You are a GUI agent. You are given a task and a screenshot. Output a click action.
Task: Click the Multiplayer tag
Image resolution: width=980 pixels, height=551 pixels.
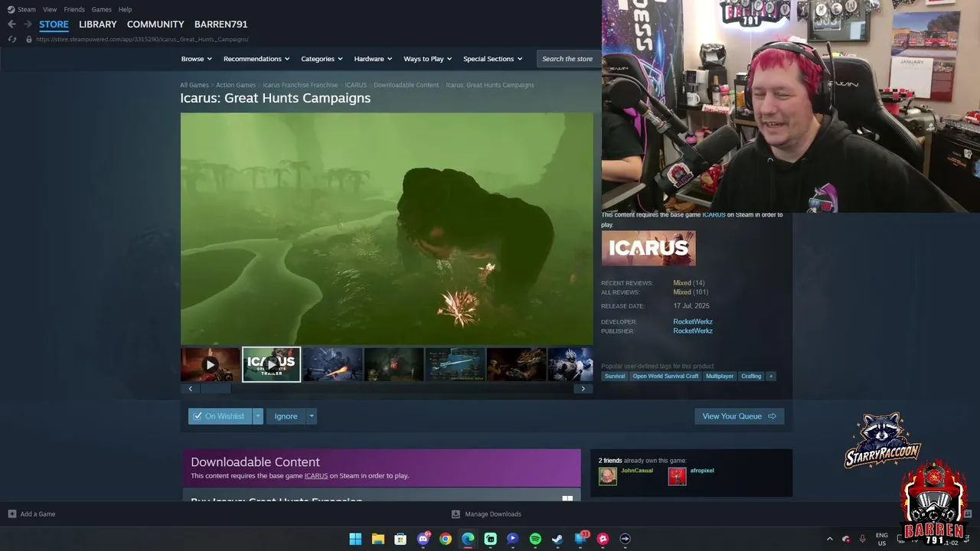click(720, 376)
